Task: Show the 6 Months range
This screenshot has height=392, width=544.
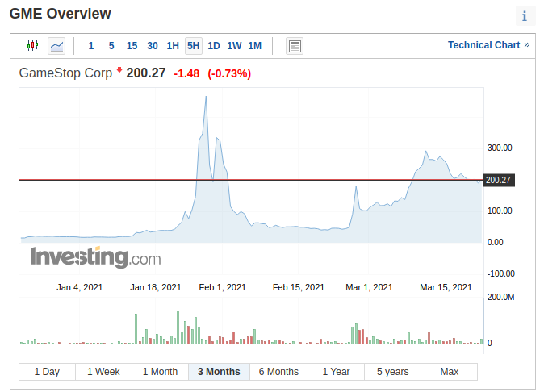Action: click(x=278, y=372)
